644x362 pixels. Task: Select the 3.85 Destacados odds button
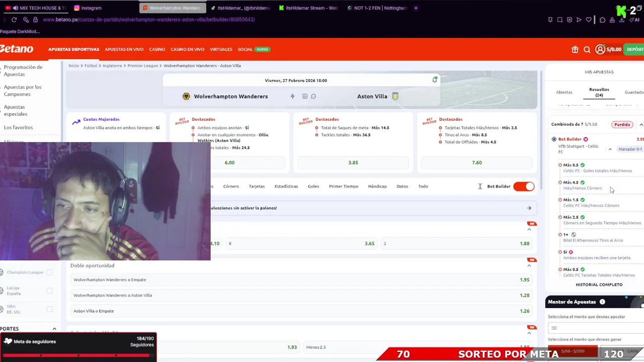pos(353,163)
